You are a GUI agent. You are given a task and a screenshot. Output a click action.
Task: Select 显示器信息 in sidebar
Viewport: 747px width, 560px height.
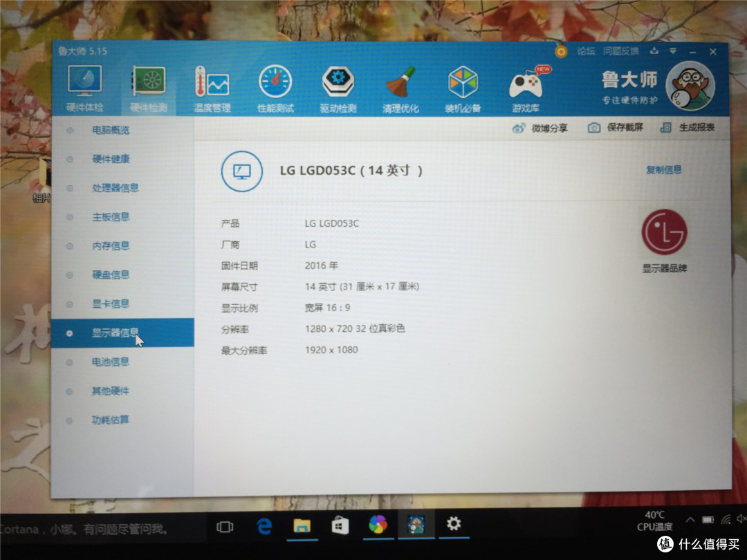coord(122,333)
